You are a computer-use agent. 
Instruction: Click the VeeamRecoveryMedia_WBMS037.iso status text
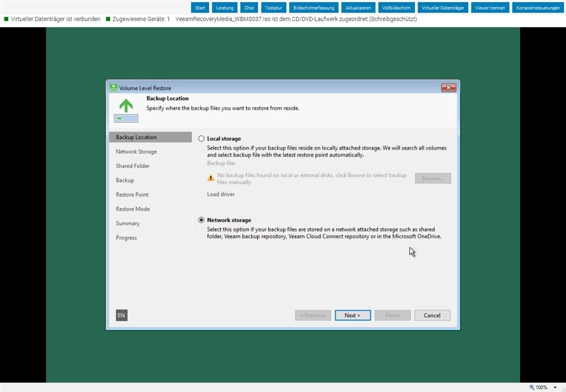(x=296, y=19)
